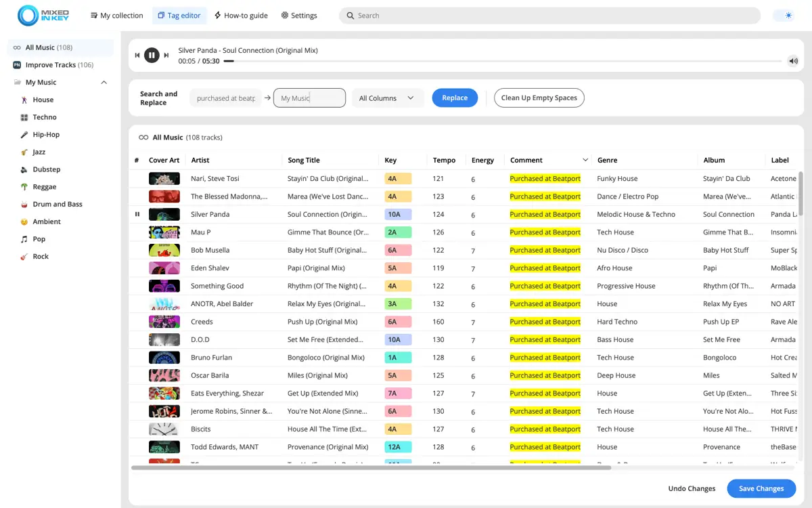Select the Reggae playlist with palm icon
Image resolution: width=812 pixels, height=508 pixels.
tap(46, 187)
